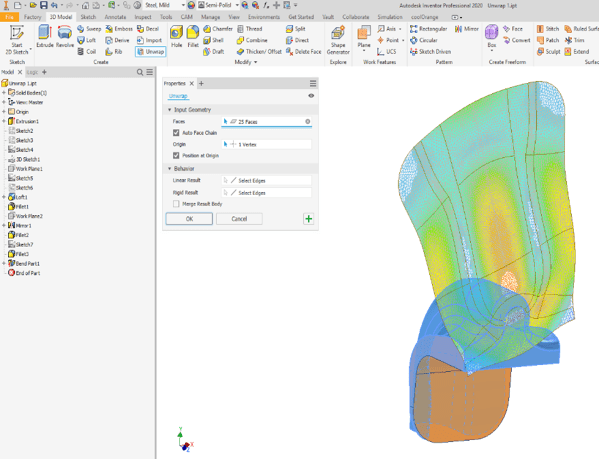Image resolution: width=599 pixels, height=459 pixels.
Task: Choose the Sweep tool
Action: tap(89, 29)
